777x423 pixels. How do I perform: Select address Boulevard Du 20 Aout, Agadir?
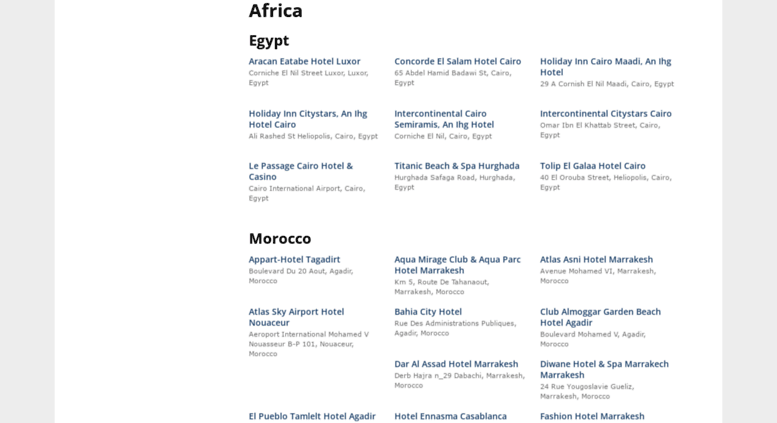coord(301,276)
